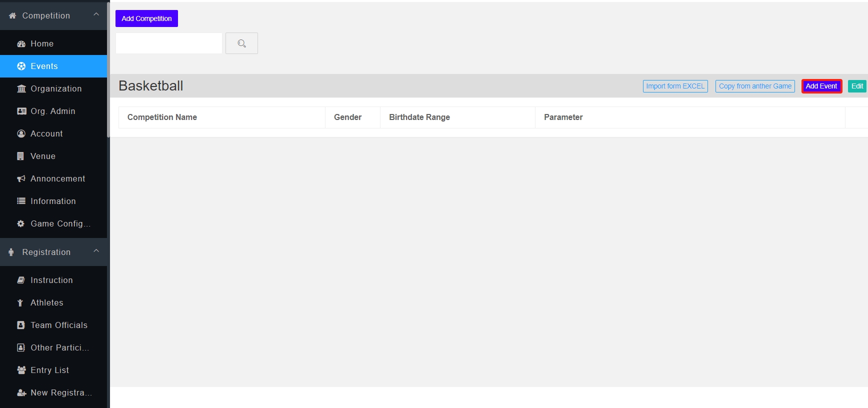Click the Athletes person icon
This screenshot has height=408, width=868.
click(20, 302)
